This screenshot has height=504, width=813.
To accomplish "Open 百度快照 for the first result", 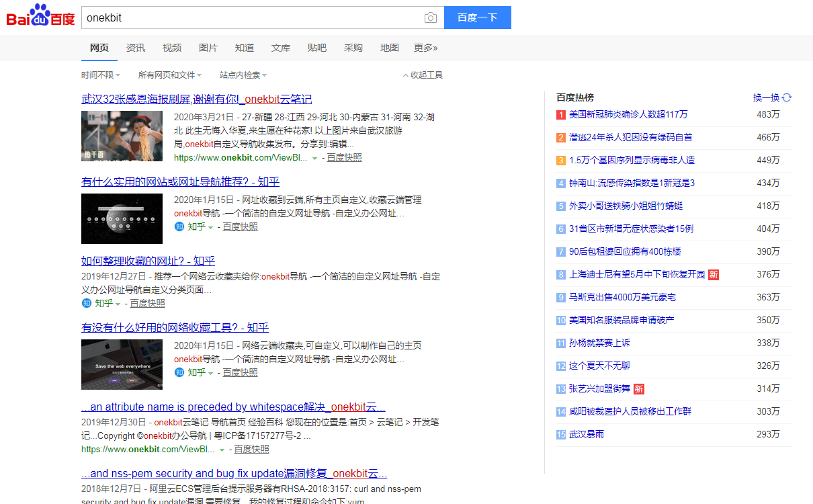I will point(344,158).
